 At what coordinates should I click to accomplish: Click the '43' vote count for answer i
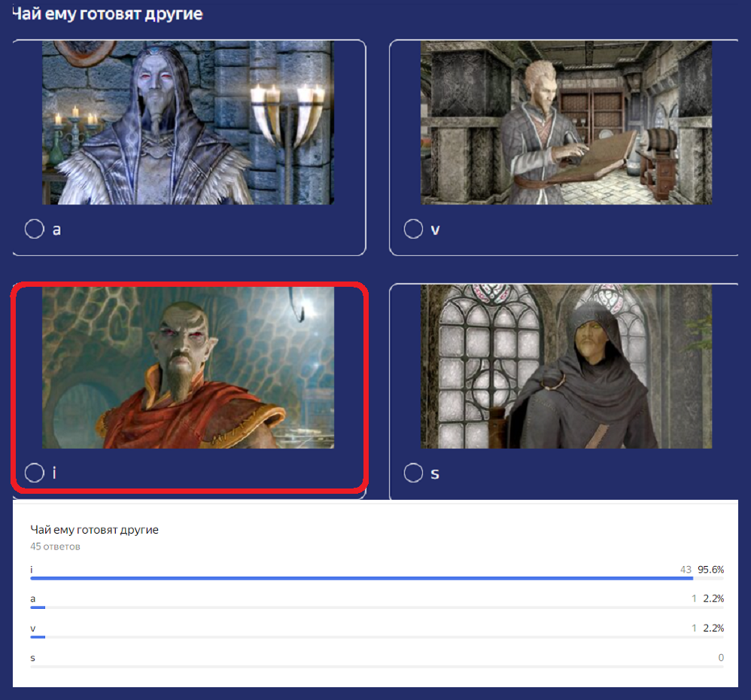[686, 570]
